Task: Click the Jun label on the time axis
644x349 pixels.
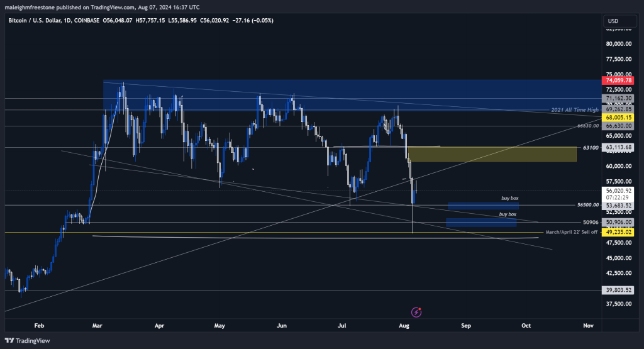Action: click(282, 326)
